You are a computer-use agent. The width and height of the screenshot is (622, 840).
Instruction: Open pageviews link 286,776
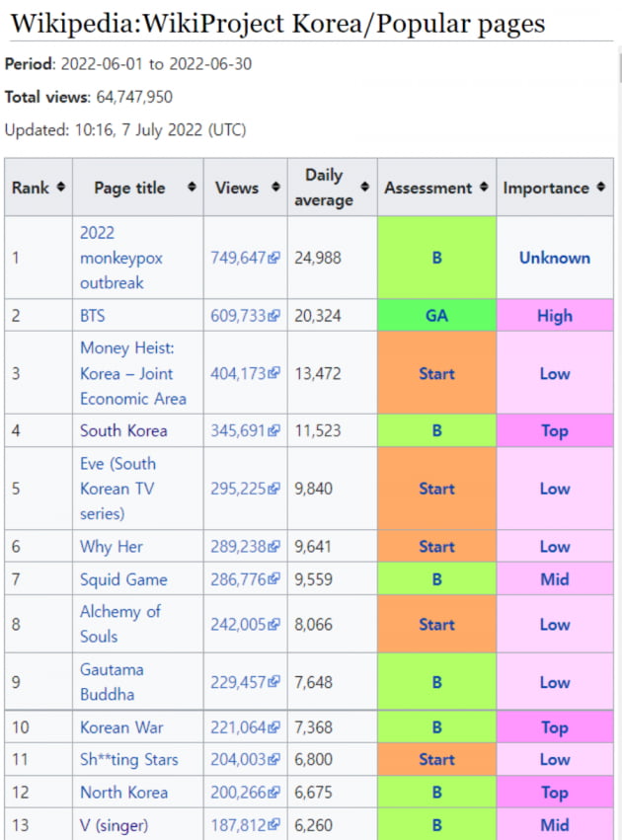coord(238,579)
